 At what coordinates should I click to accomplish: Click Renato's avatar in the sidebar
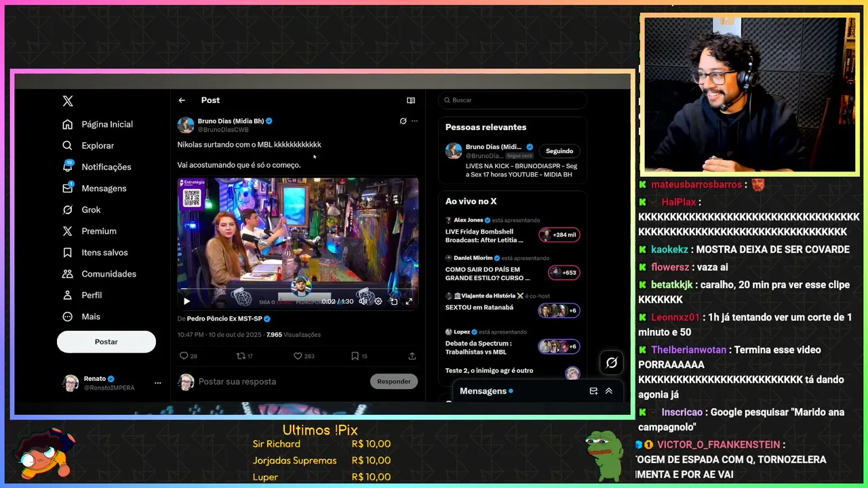pyautogui.click(x=71, y=383)
